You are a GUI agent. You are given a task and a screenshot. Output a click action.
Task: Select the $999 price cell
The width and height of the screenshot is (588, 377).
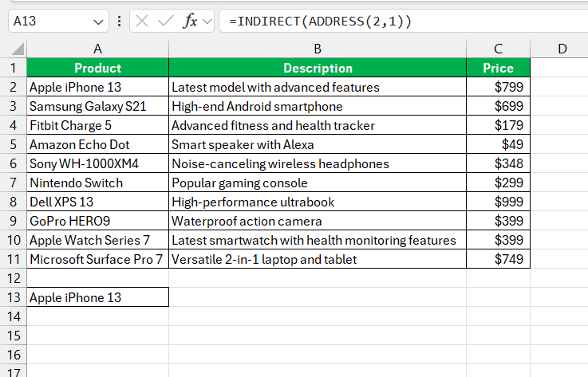(498, 202)
